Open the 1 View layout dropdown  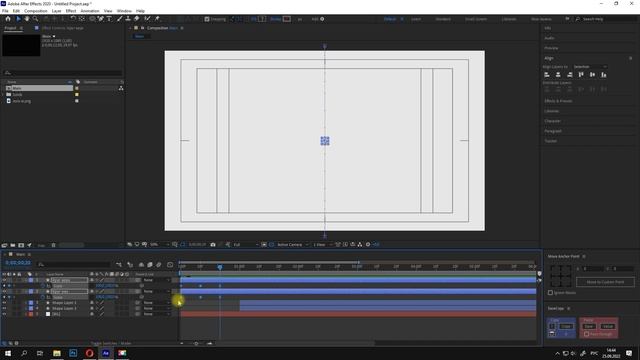tap(322, 244)
